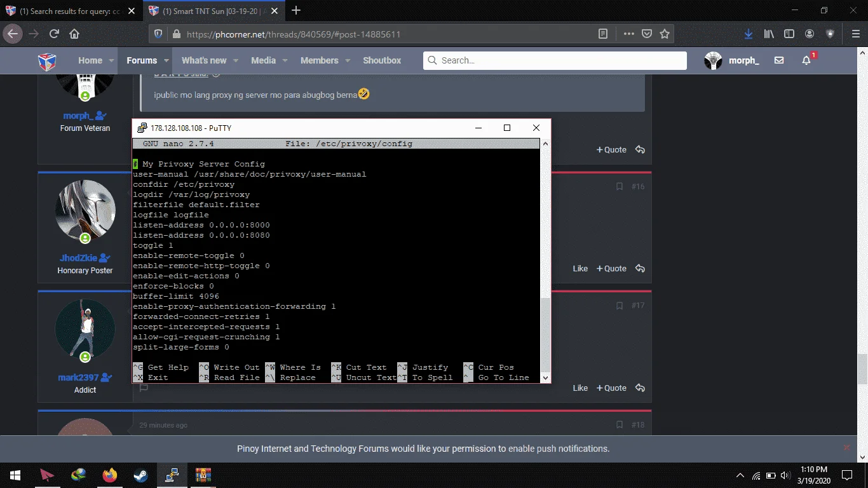Viewport: 868px width, 488px height.
Task: Bookmark this page star icon
Action: point(665,34)
